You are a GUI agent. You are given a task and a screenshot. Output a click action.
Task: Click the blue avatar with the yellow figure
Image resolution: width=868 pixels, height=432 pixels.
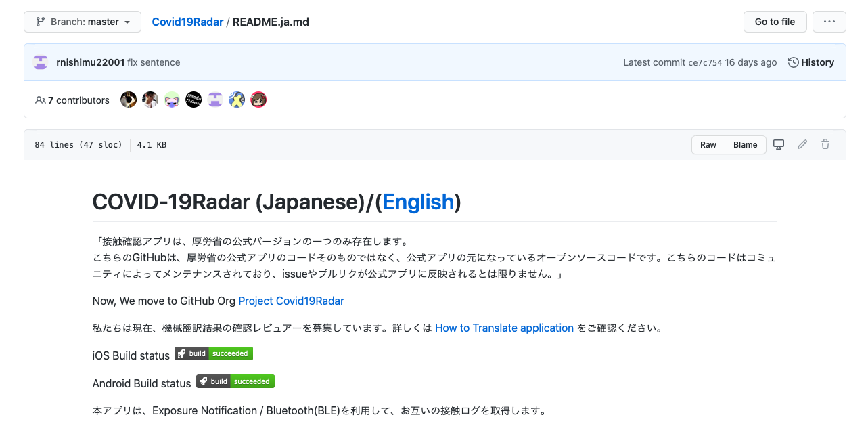click(x=237, y=100)
